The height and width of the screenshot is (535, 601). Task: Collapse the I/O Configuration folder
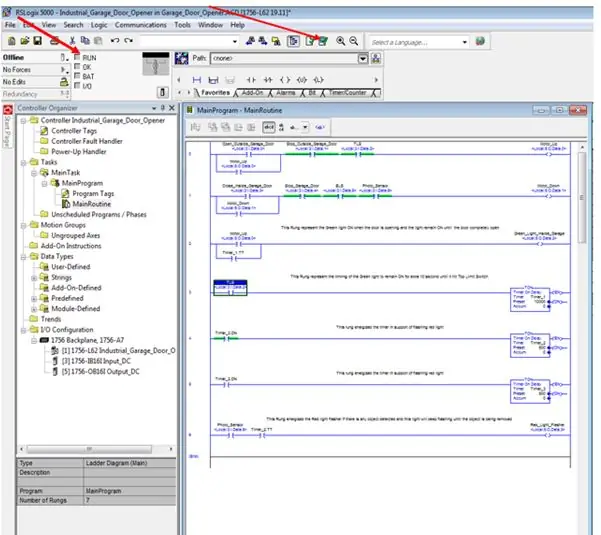coord(24,330)
